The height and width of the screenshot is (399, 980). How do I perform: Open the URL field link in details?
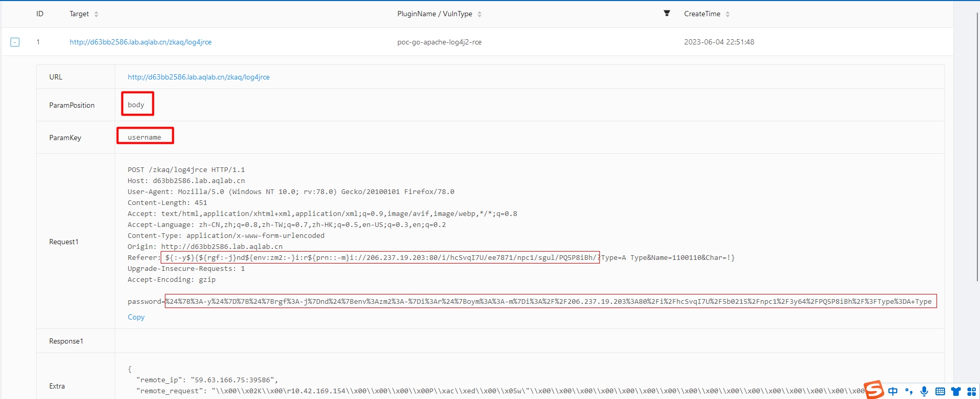click(199, 77)
